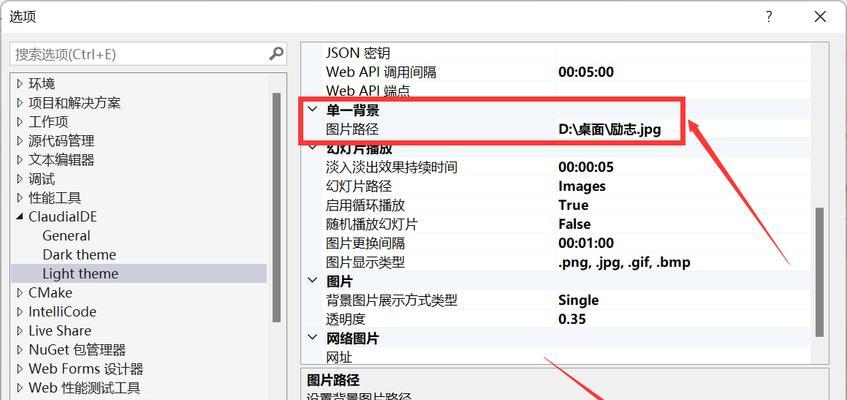This screenshot has height=400, width=847.
Task: Edit the 00:05:00 interval value
Action: 586,72
